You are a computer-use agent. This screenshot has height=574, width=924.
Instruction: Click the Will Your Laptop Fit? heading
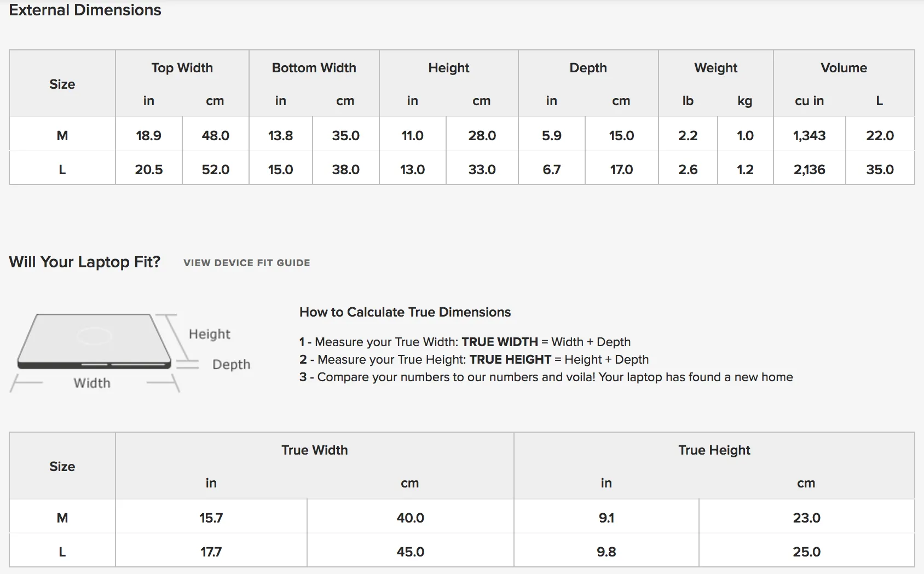(x=85, y=262)
